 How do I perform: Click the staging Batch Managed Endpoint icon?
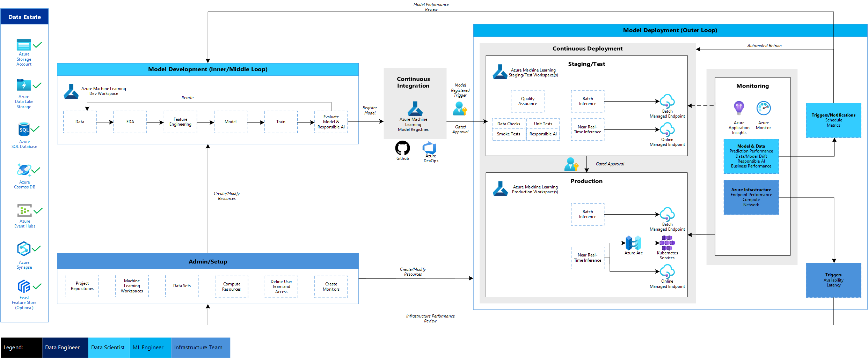pos(667,101)
